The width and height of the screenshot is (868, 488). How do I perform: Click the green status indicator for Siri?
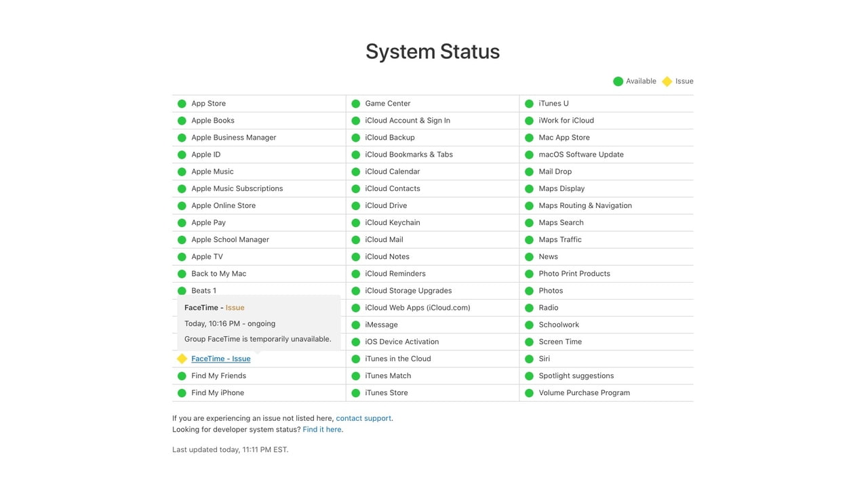[x=529, y=359]
